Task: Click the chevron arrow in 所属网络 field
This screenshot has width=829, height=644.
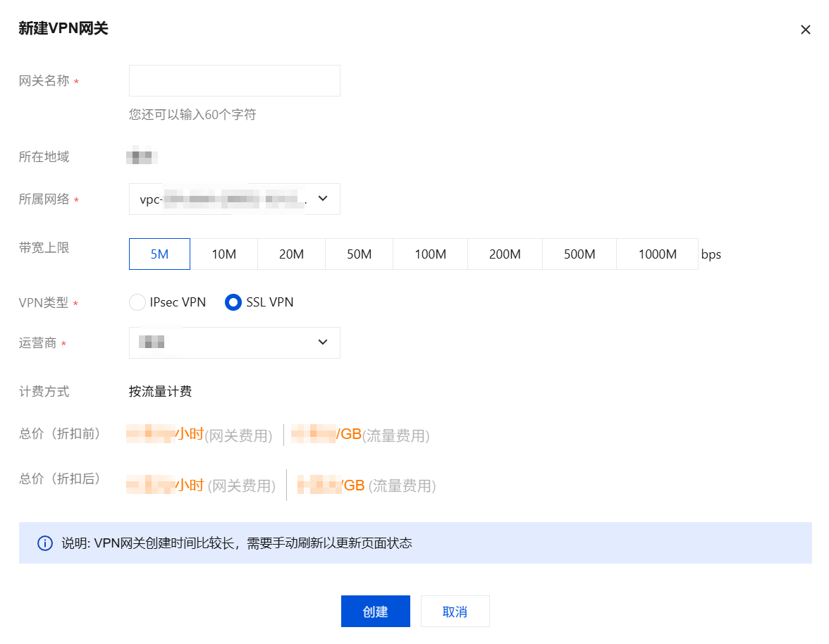Action: (323, 199)
